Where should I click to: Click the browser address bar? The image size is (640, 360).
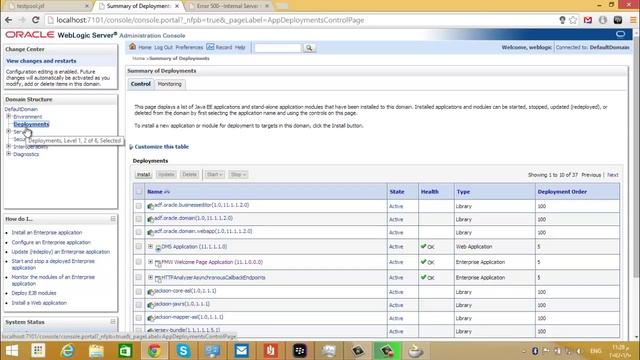[302, 20]
